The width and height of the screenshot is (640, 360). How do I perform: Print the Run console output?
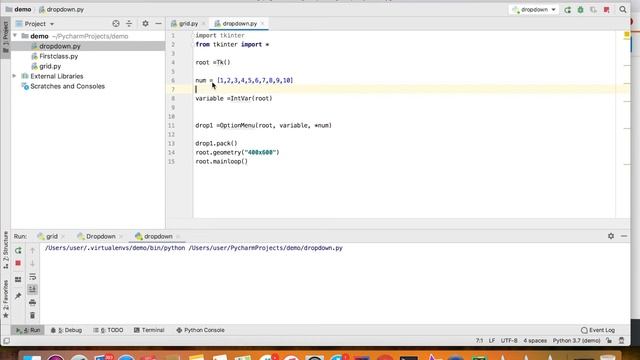click(33, 302)
